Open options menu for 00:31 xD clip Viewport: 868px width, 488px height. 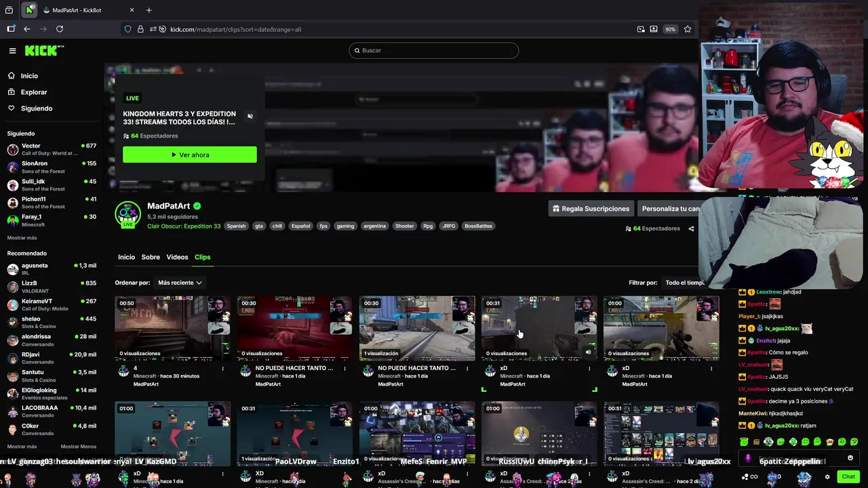click(589, 369)
